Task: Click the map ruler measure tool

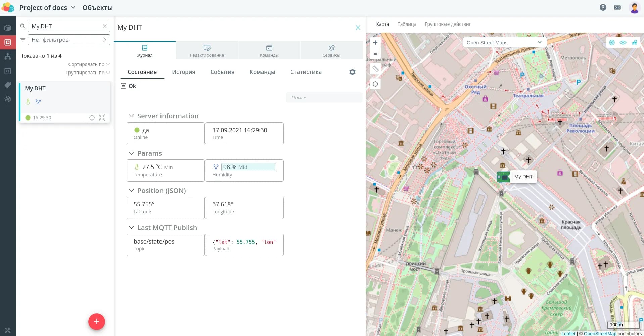Action: point(375,69)
